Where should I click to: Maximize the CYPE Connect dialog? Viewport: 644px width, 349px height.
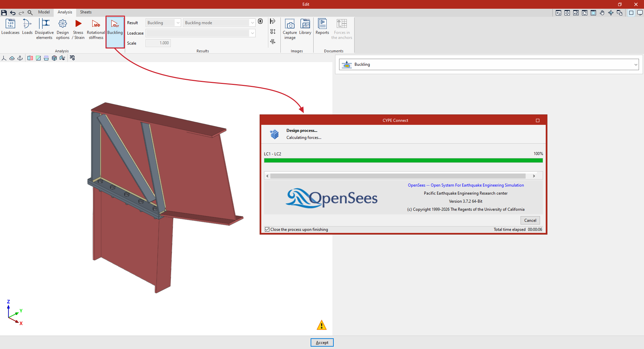point(538,120)
